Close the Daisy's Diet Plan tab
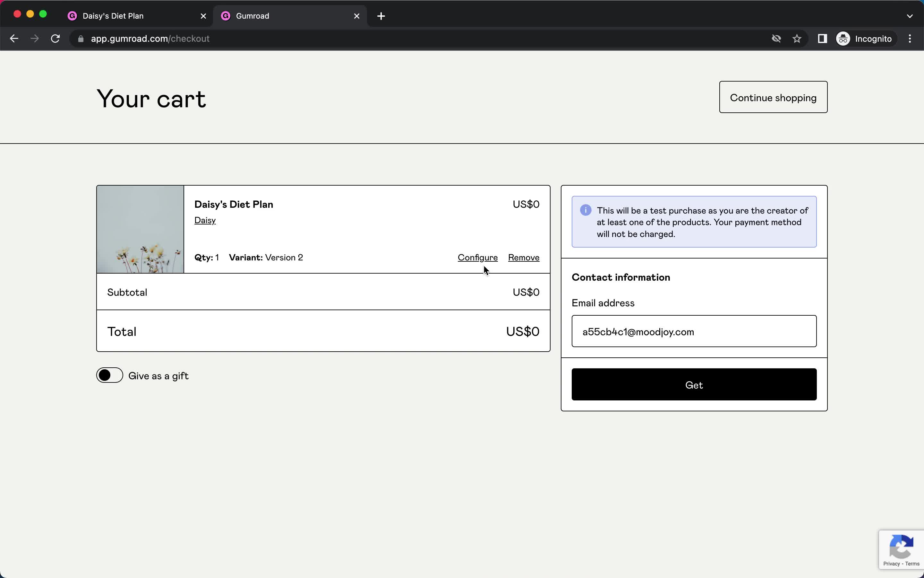Screen dimensions: 924x578 click(x=203, y=16)
